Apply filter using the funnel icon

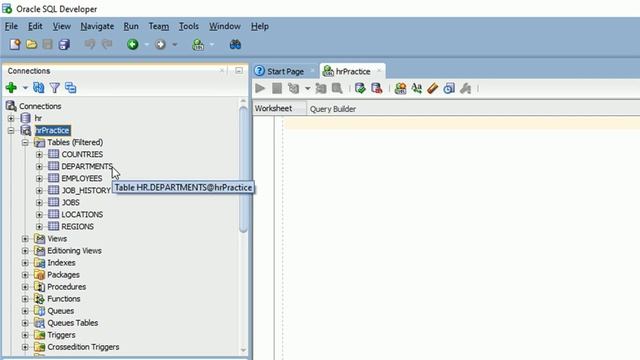[55, 87]
